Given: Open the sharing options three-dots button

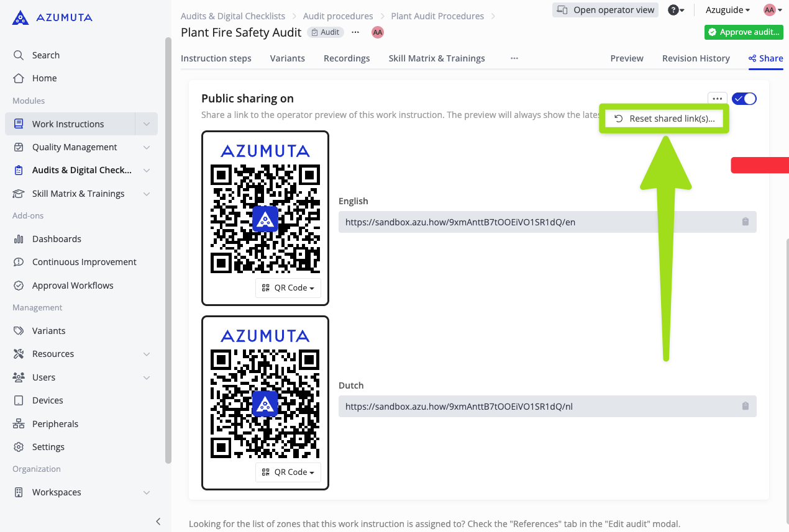Looking at the screenshot, I should (717, 99).
